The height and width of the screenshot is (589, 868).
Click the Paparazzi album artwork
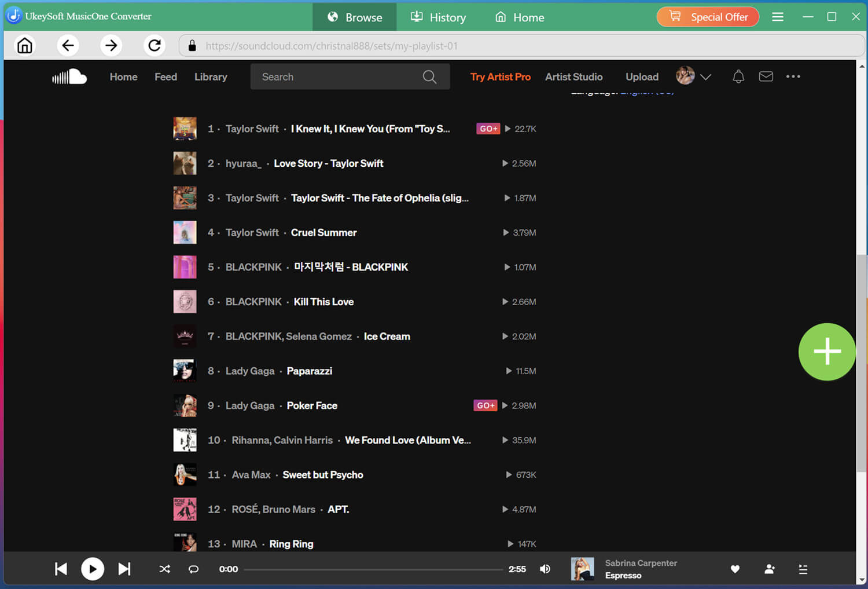pos(185,371)
